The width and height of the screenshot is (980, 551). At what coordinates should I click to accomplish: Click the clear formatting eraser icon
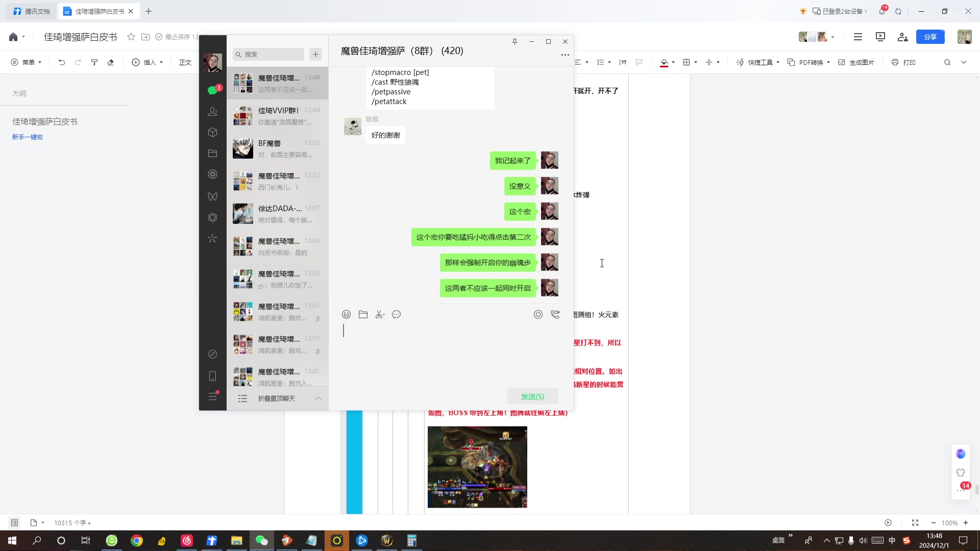point(111,62)
